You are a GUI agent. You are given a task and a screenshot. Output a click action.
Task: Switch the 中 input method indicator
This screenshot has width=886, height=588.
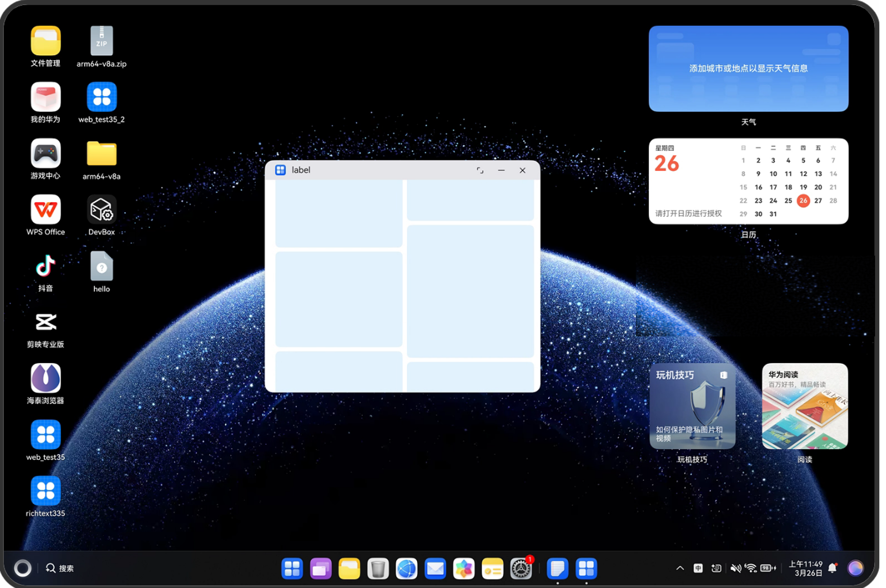(x=698, y=569)
